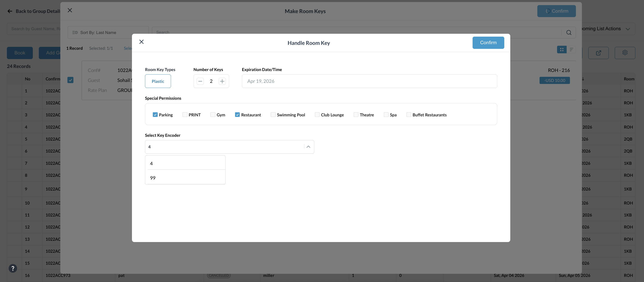This screenshot has height=282, width=644.
Task: Select encoder option 99 from the list
Action: 185,178
